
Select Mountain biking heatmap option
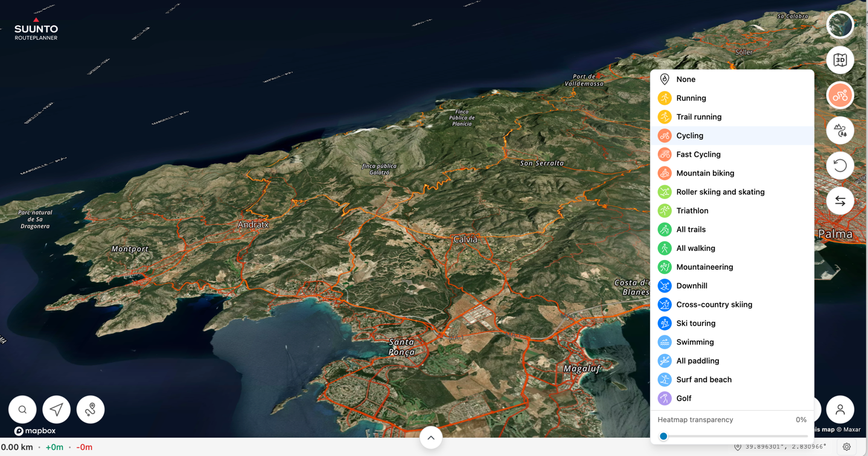(705, 173)
